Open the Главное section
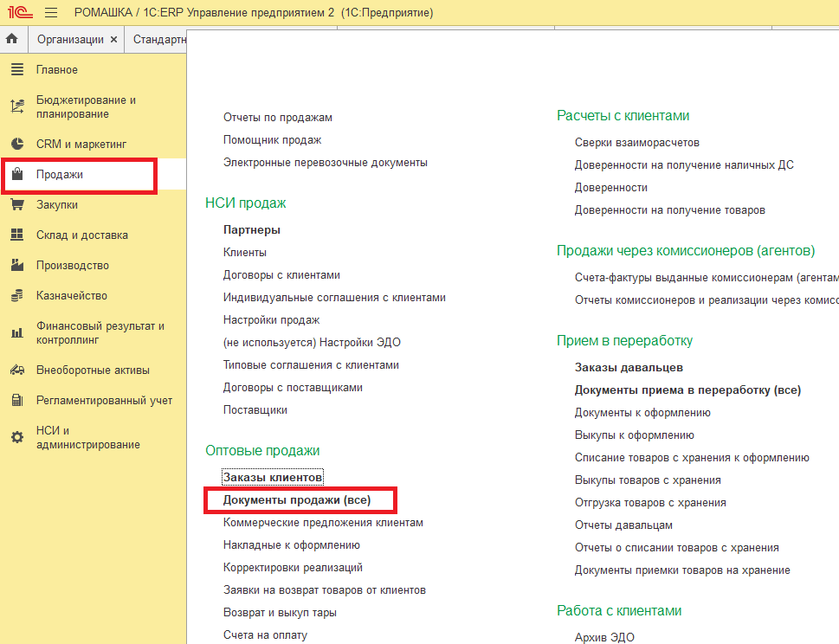 coord(57,69)
